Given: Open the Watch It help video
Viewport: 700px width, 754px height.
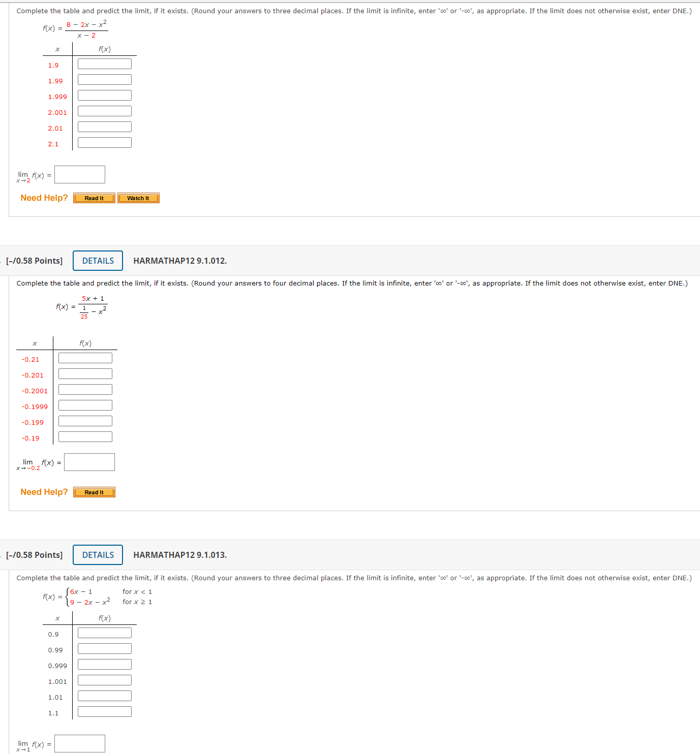Looking at the screenshot, I should click(x=138, y=198).
